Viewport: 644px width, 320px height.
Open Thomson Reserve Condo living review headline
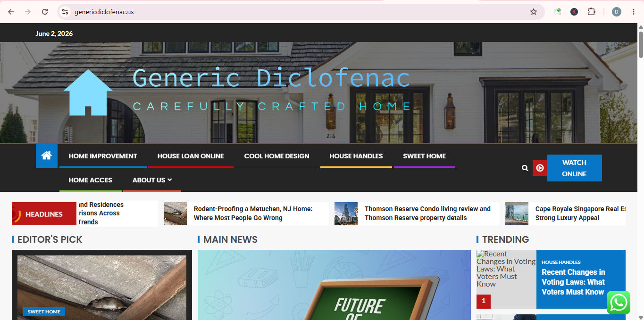click(x=427, y=213)
